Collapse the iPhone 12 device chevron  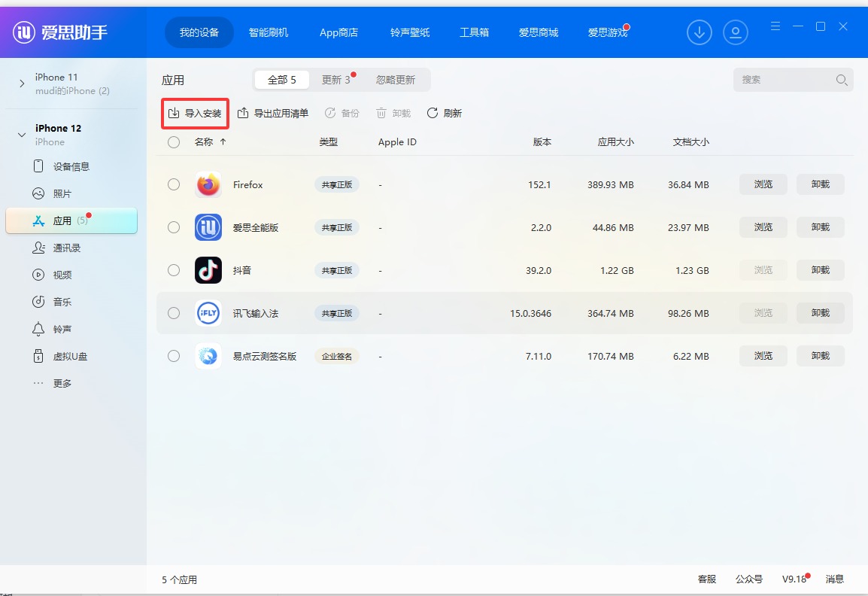point(22,135)
